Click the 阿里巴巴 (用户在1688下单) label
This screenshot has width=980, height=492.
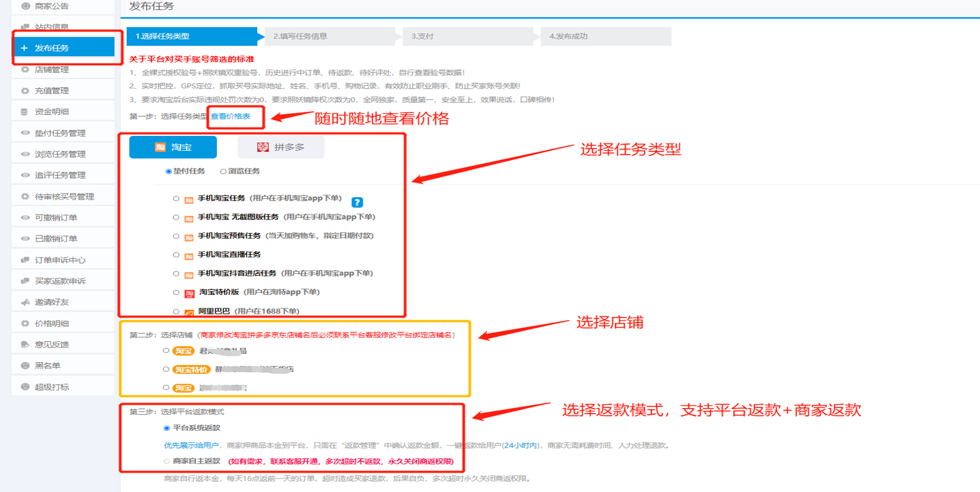coord(248,312)
